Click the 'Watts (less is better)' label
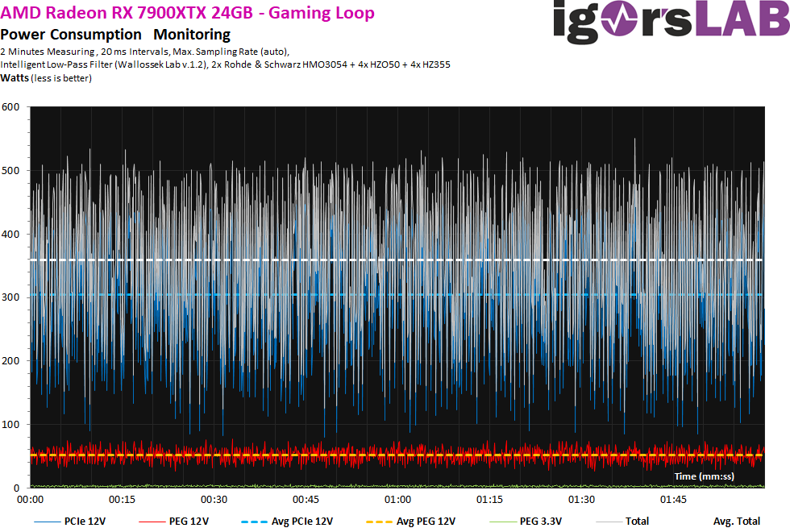The height and width of the screenshot is (532, 790). (46, 78)
